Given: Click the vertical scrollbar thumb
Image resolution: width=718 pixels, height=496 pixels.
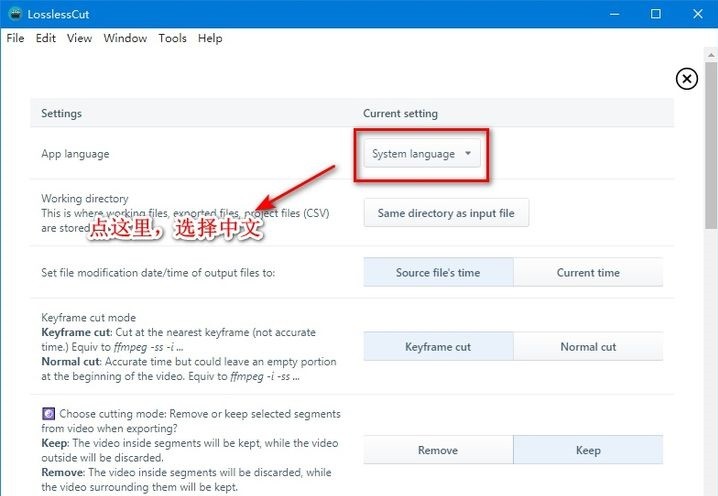Looking at the screenshot, I should pyautogui.click(x=711, y=145).
